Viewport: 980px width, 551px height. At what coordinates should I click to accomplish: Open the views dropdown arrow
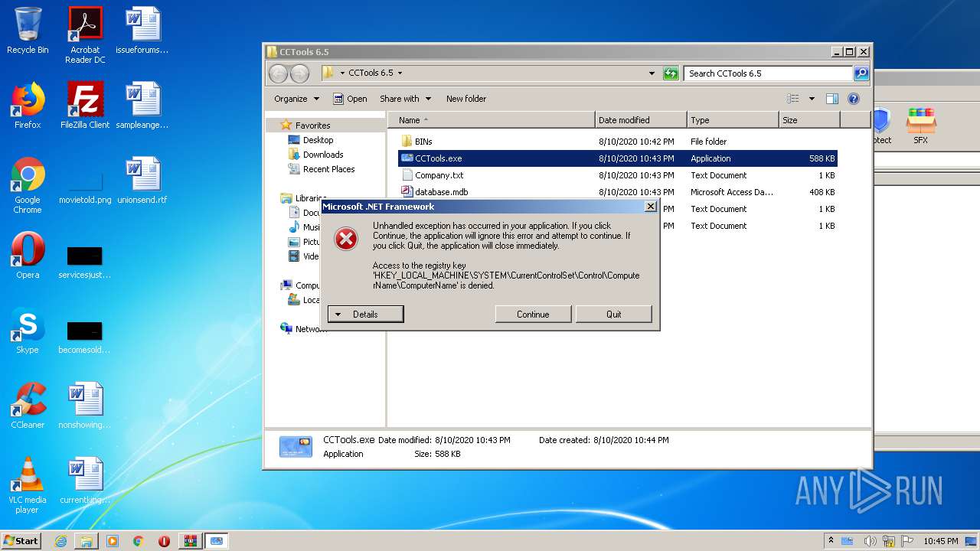point(812,99)
